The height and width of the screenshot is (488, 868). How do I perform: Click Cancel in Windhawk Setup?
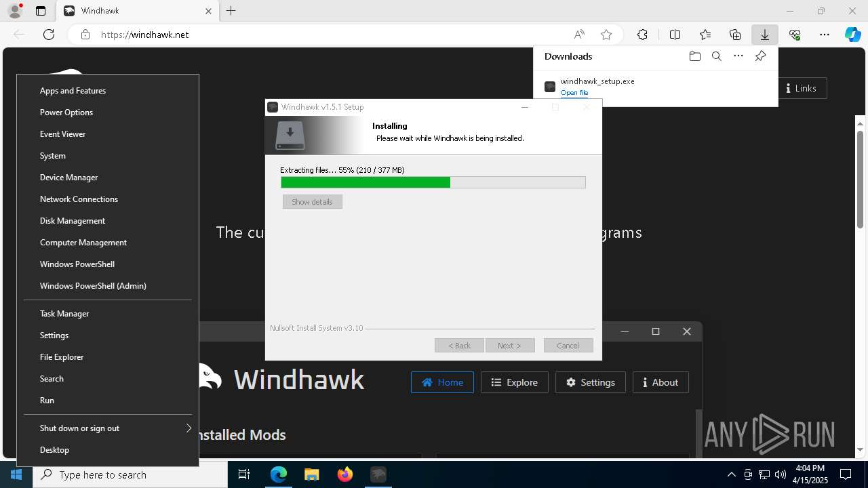click(x=568, y=346)
